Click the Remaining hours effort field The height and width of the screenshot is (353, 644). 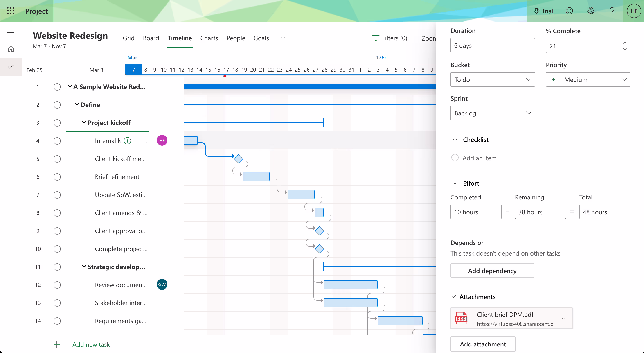(x=540, y=212)
